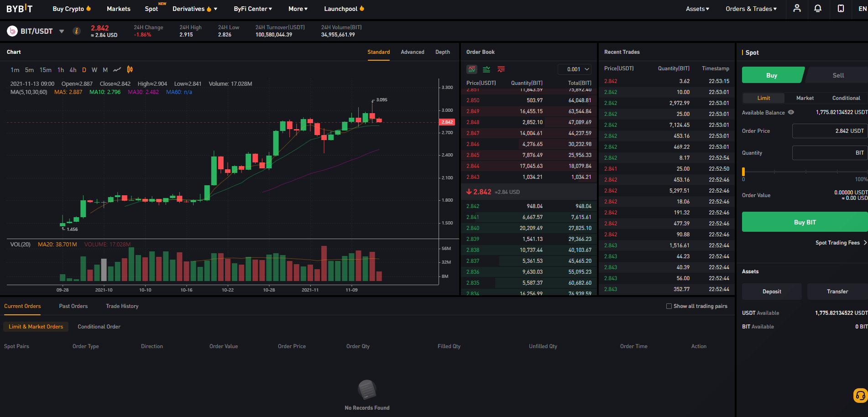Switch to the Depth chart tab
This screenshot has width=868, height=417.
click(443, 52)
